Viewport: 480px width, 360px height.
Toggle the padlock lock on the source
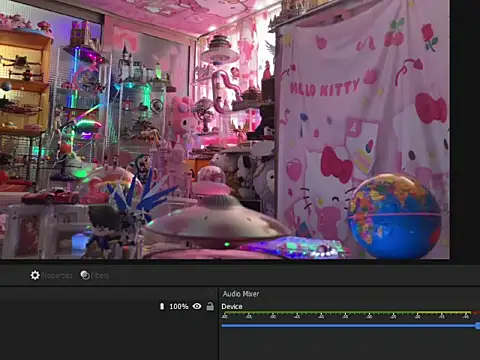[x=210, y=306]
